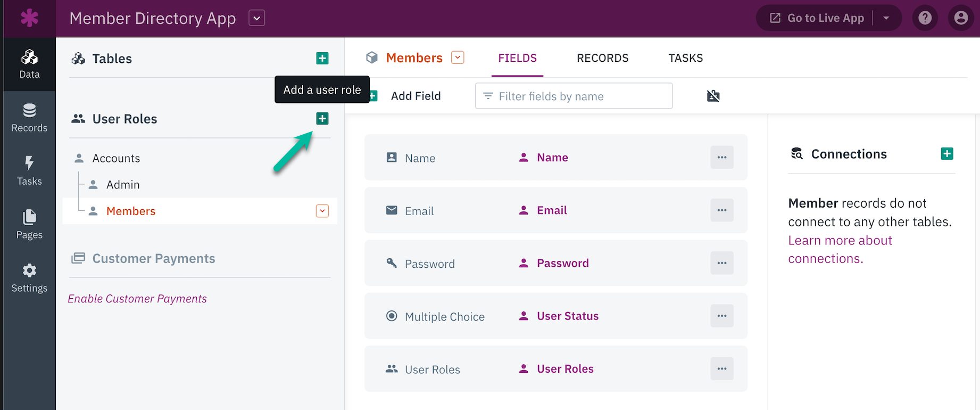Click the Members table cube icon
This screenshot has height=410, width=980.
click(372, 58)
